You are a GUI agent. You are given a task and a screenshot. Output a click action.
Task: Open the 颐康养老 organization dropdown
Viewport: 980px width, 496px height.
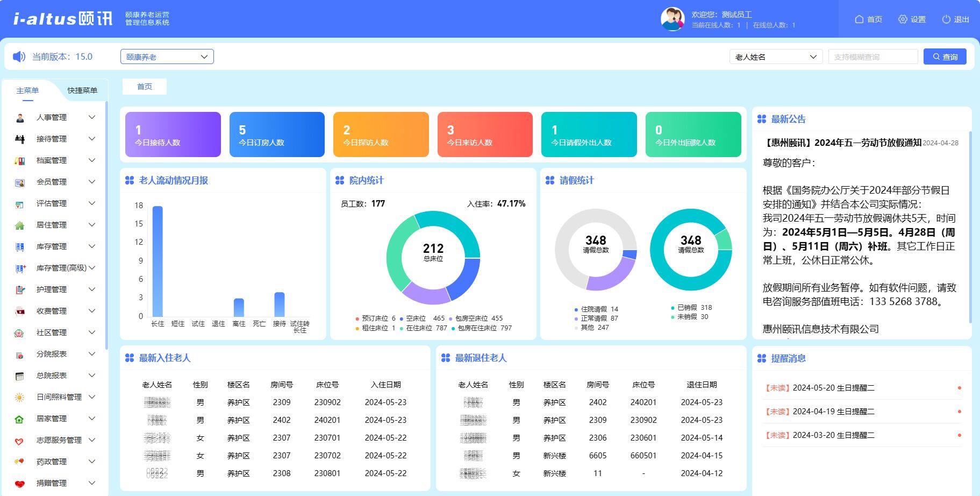(x=167, y=56)
